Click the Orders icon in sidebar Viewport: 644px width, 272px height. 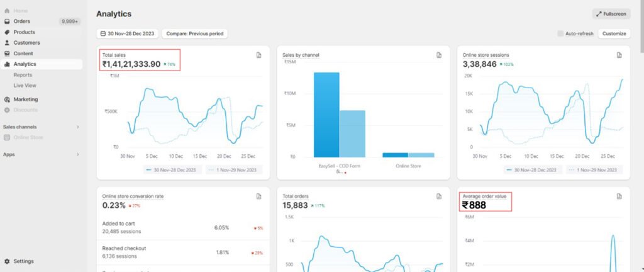[x=7, y=21]
